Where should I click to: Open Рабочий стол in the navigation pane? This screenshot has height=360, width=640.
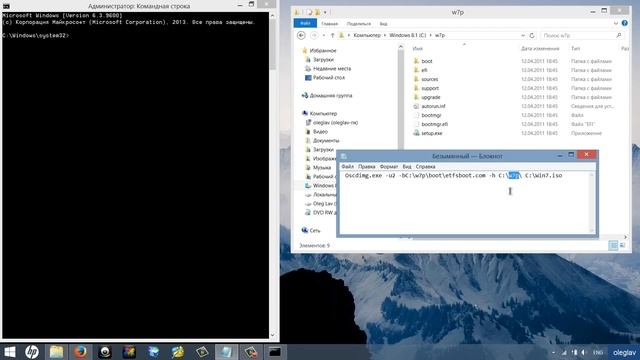click(329, 78)
